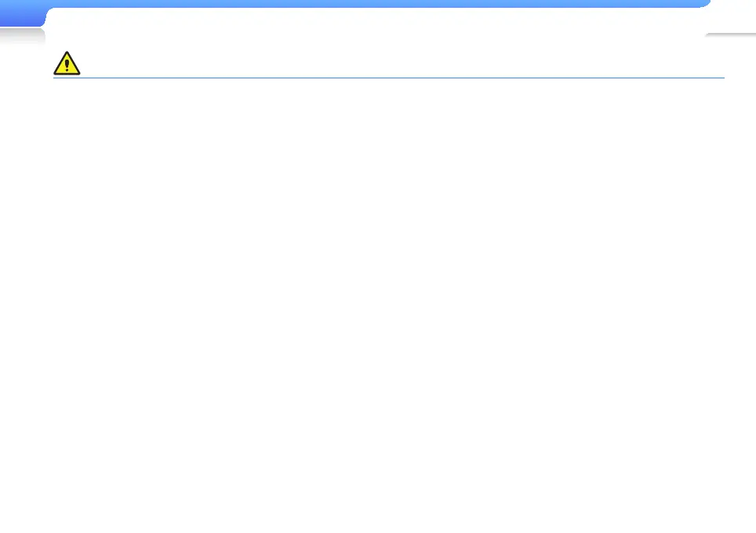Click the blank white content area
Screen dimensions: 756x533
click(x=389, y=303)
